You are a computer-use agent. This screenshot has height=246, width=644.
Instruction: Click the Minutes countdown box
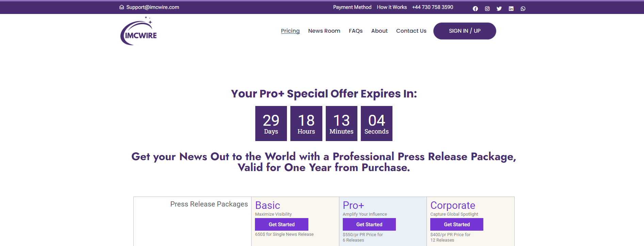pos(341,123)
